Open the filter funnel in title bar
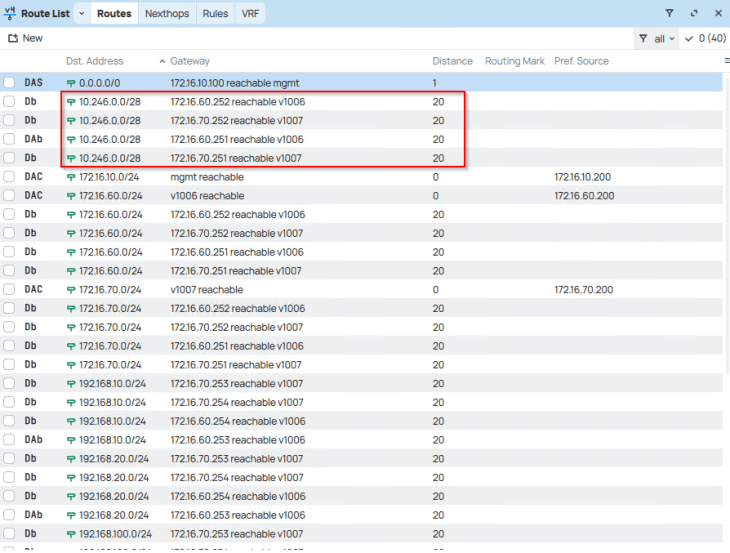 [669, 14]
